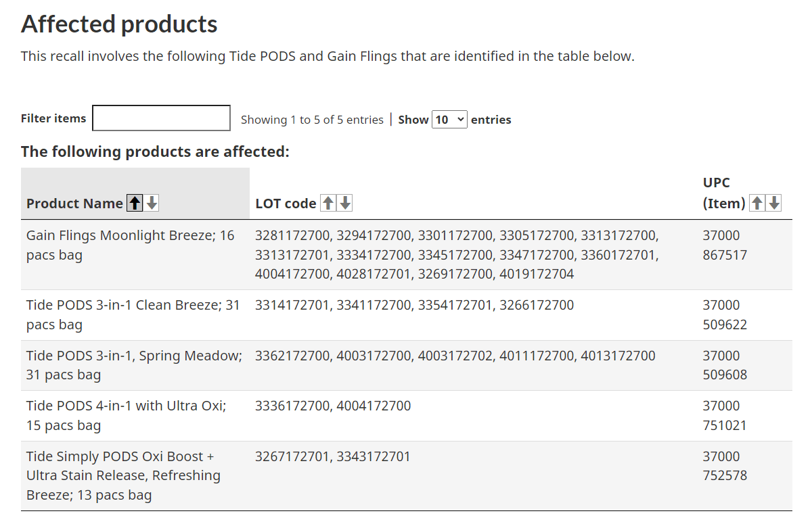812x524 pixels.
Task: Click the LOT code column header
Action: (286, 204)
